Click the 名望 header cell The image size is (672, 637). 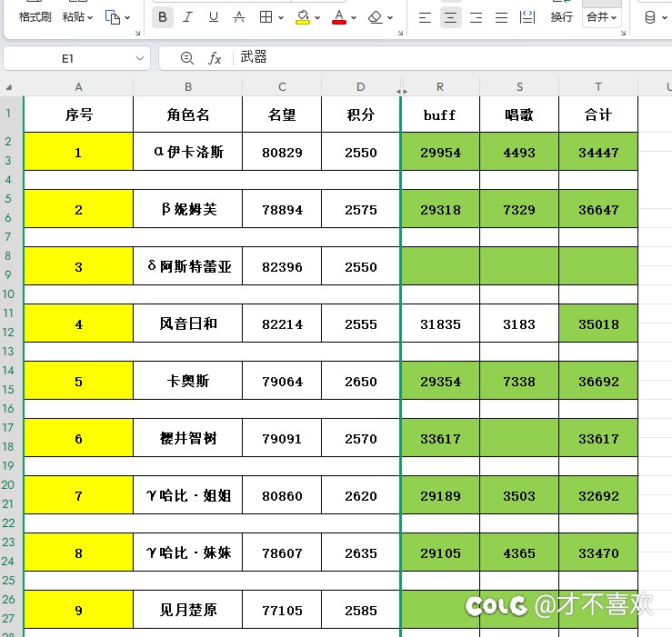[282, 114]
